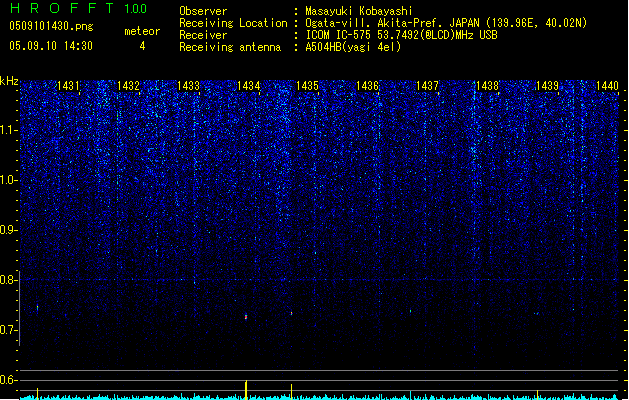Click the yellow power spike before 1431
Screen dimensions: 629x400
coord(38,394)
